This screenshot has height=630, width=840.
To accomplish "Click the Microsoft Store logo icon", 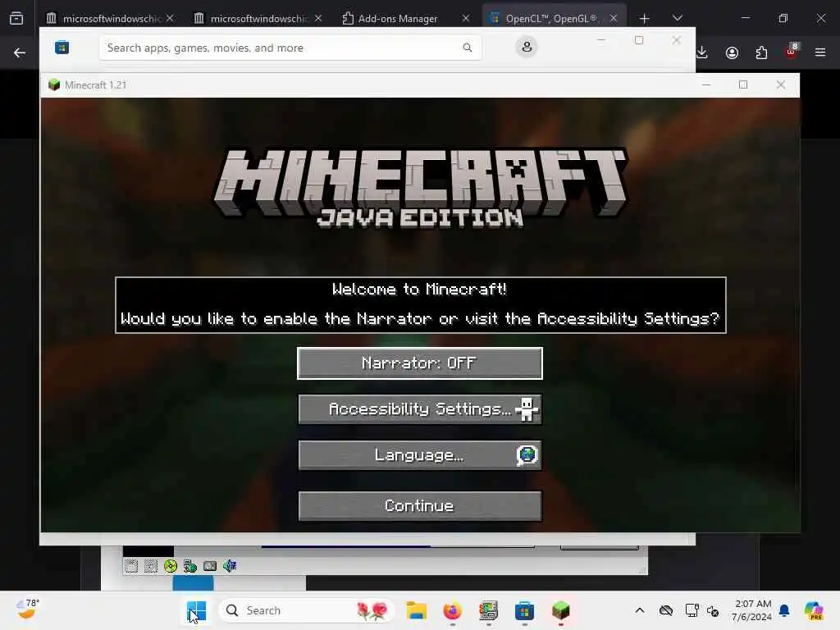I will pos(62,48).
